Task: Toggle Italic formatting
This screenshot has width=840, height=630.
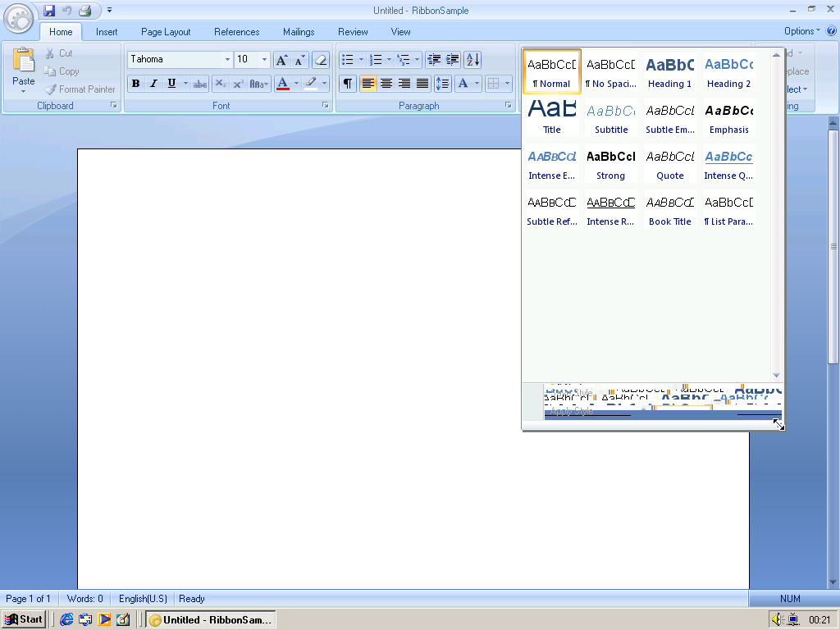Action: pyautogui.click(x=153, y=83)
